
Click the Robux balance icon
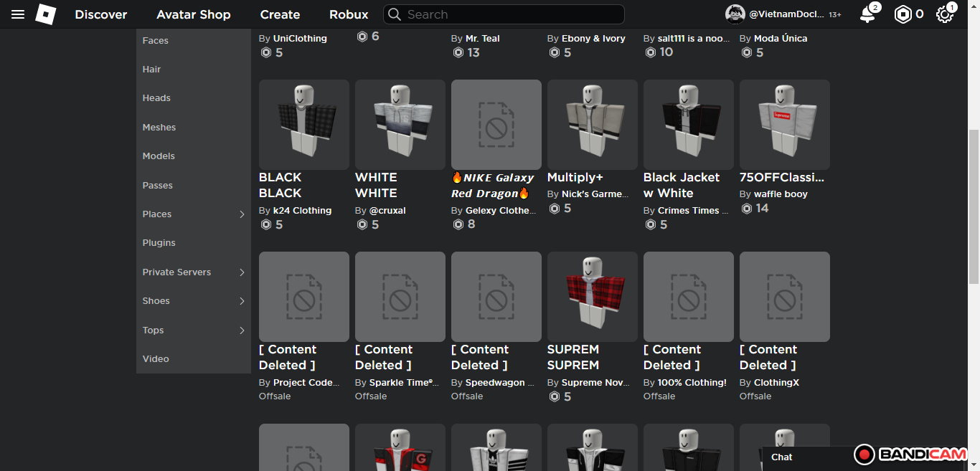point(903,14)
